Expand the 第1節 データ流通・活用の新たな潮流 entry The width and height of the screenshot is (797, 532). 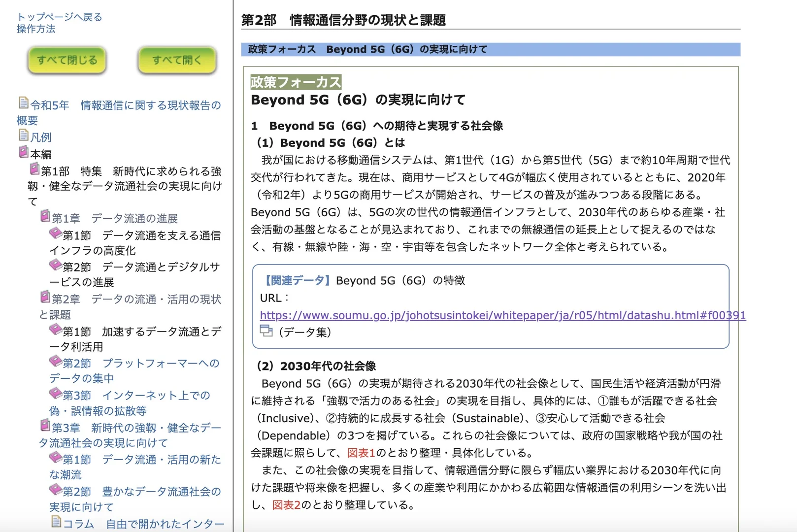tap(55, 457)
